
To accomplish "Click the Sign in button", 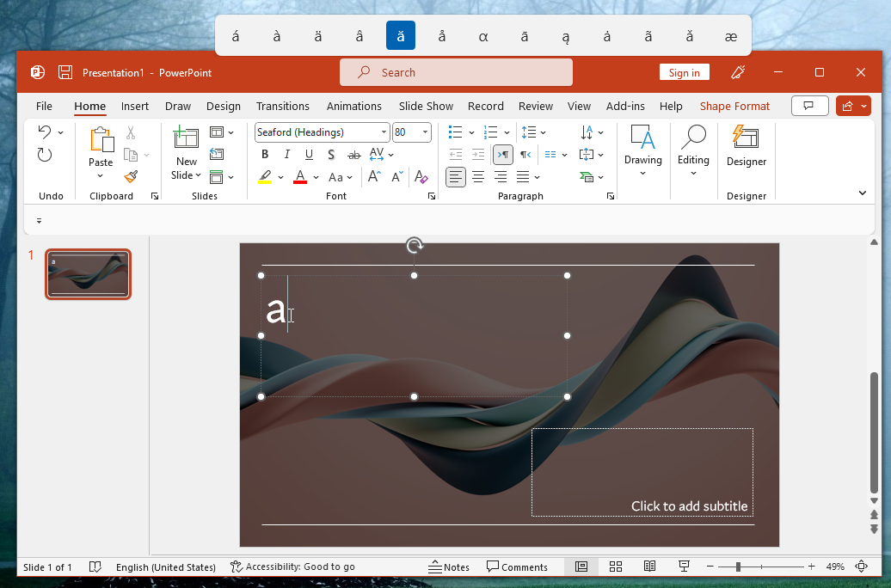I will (684, 72).
